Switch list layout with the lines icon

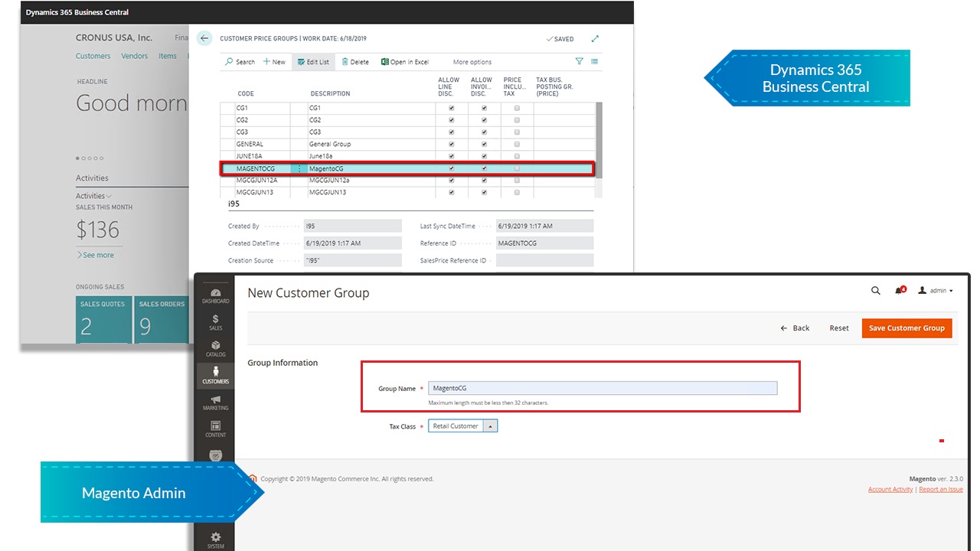(x=595, y=62)
